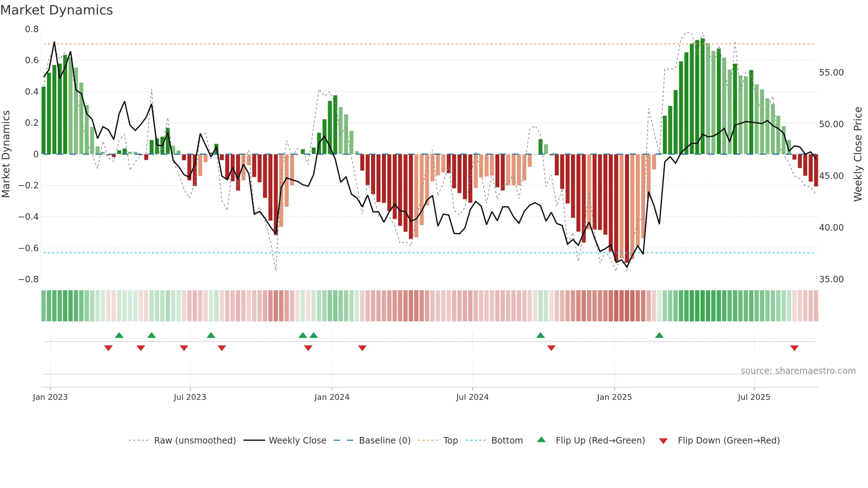Click the 35.00 price axis label
The height and width of the screenshot is (488, 868).
pyautogui.click(x=831, y=279)
